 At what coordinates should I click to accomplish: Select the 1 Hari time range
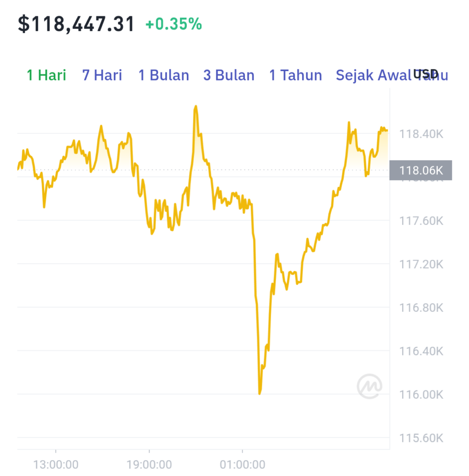click(x=46, y=75)
